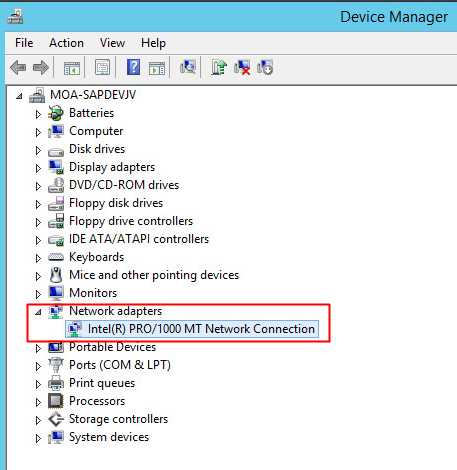Image resolution: width=457 pixels, height=470 pixels.
Task: Expand the Disk drives category
Action: (x=38, y=150)
